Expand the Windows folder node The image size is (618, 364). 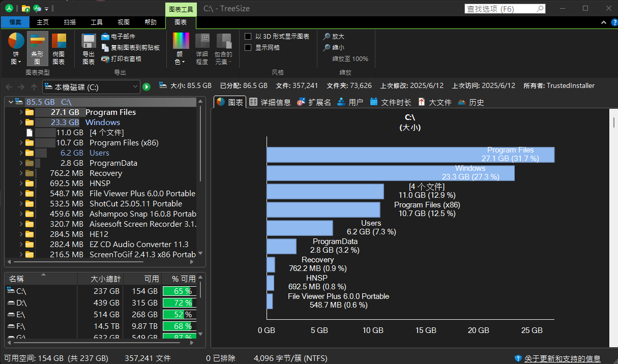(21, 122)
